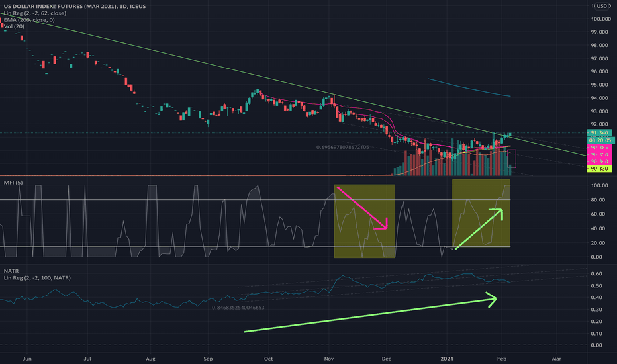Click the NATR indicator label
Screen dimensions: 617x364
(11, 271)
